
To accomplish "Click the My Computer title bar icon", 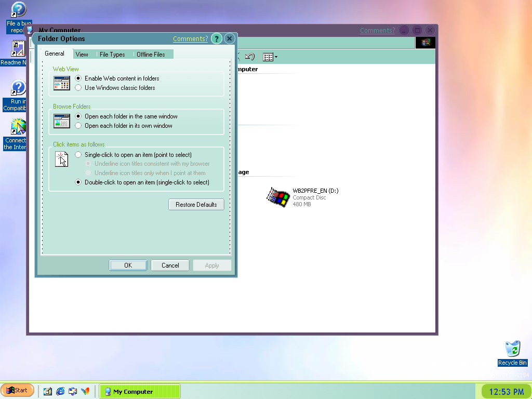I will click(x=30, y=30).
